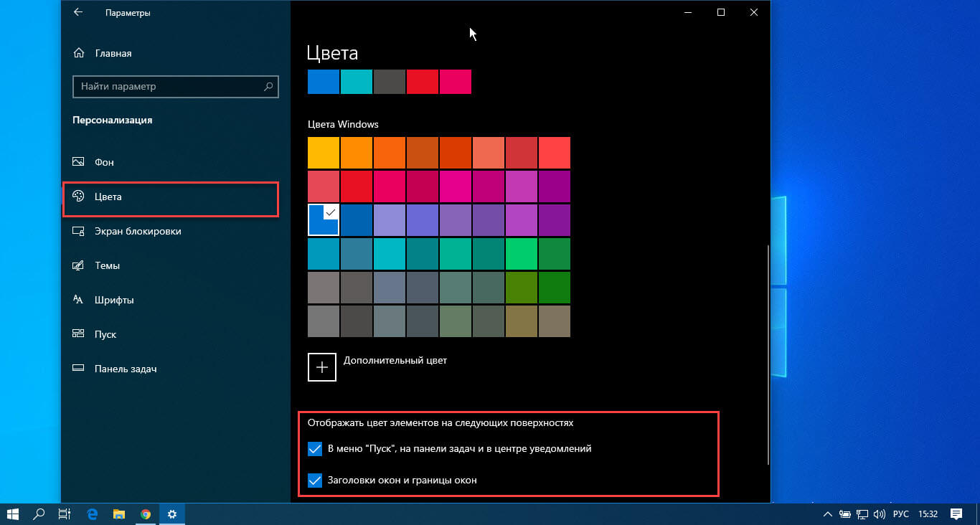Screen dimensions: 980x525
Task: Click in the Найти параметр search field
Action: pyautogui.click(x=176, y=86)
